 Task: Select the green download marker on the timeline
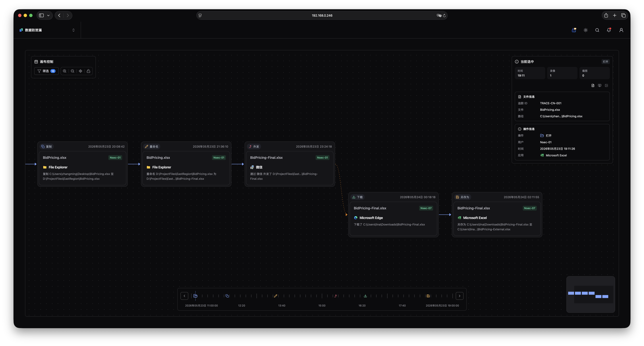[x=365, y=296]
